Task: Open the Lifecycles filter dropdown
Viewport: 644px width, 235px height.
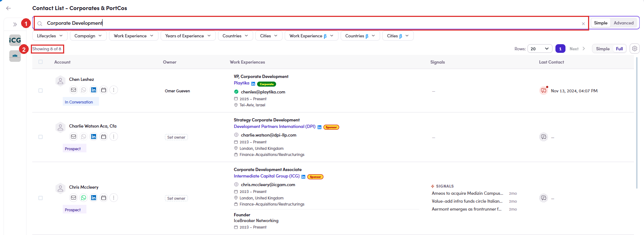Action: pyautogui.click(x=50, y=36)
